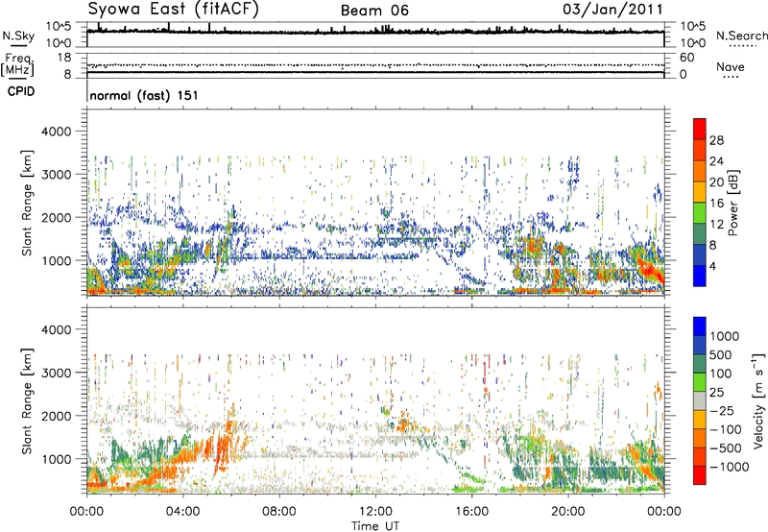
Task: Pick the velocity swatch between -25 and -100
Action: pos(700,420)
